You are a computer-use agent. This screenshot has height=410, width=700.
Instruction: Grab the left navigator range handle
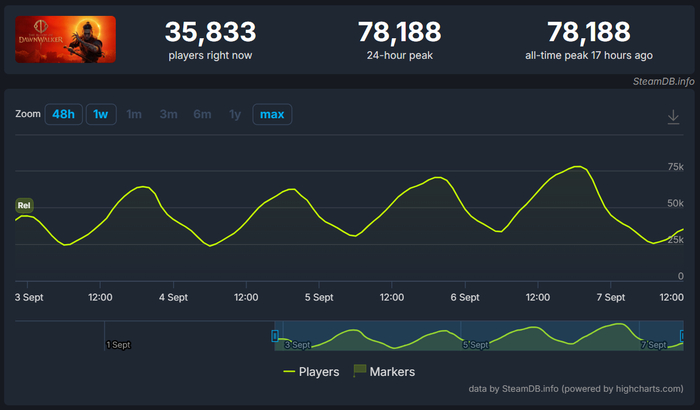click(x=275, y=336)
